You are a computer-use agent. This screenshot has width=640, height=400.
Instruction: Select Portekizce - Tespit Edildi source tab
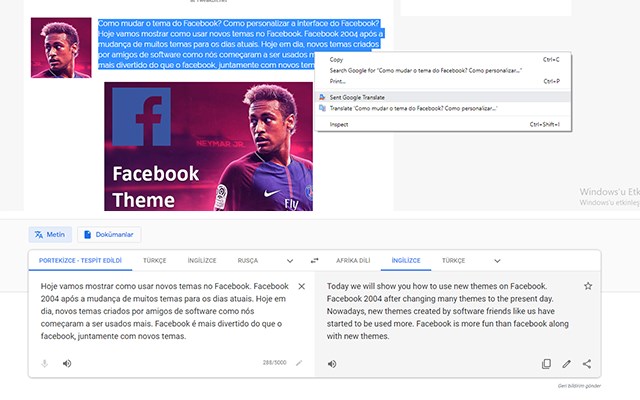click(80, 260)
